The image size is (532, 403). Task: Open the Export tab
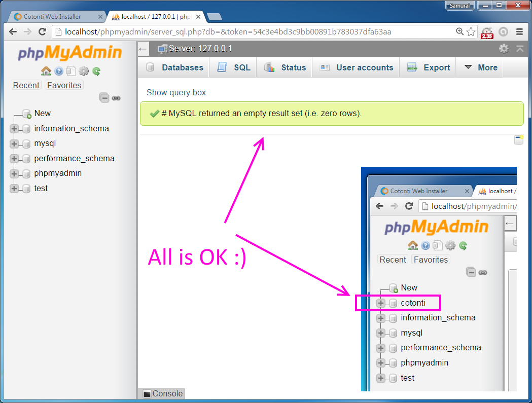tap(429, 67)
